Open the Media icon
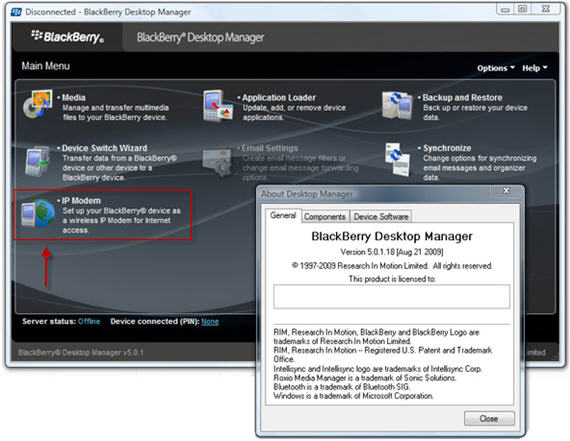The height and width of the screenshot is (441, 570). point(38,104)
